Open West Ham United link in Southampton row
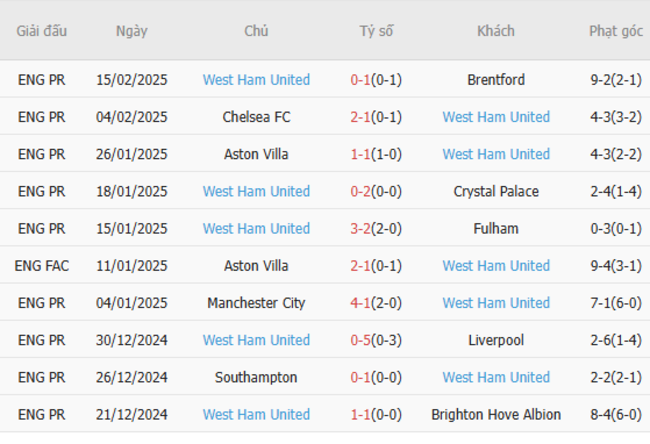 point(496,377)
